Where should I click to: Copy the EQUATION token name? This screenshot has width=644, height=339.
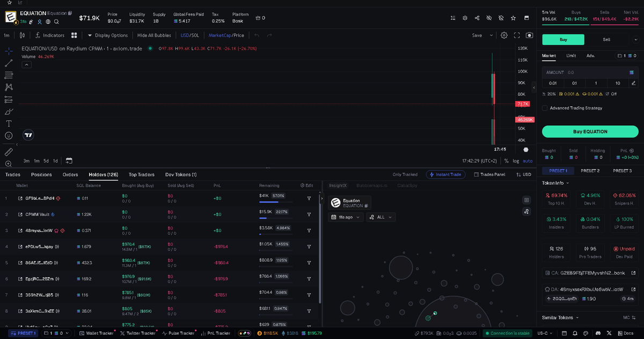click(70, 13)
